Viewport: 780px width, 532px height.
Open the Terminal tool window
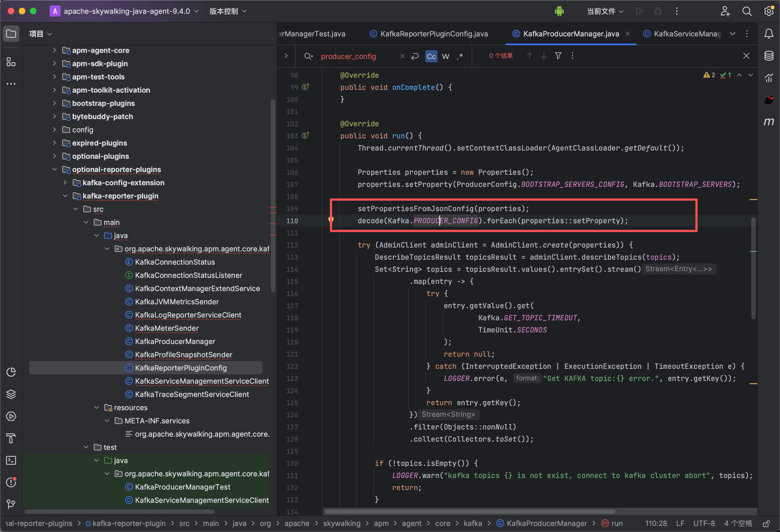11,460
